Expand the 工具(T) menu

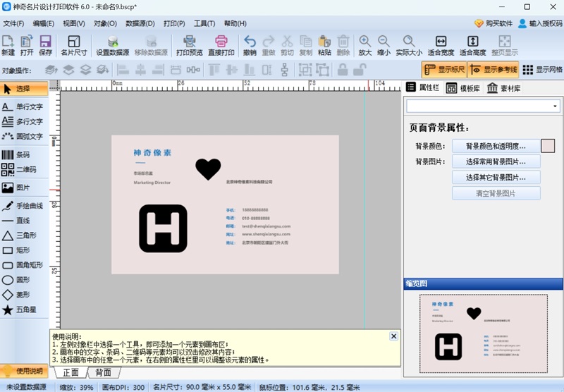(x=204, y=23)
